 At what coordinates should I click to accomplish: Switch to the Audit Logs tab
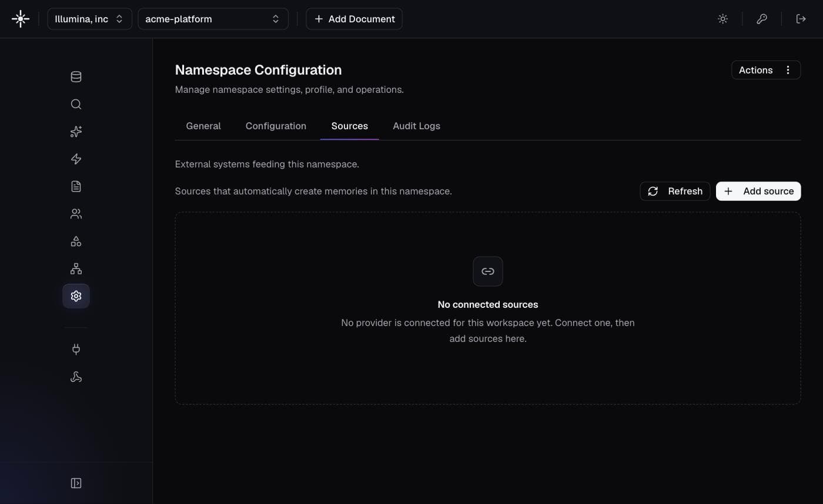point(417,126)
